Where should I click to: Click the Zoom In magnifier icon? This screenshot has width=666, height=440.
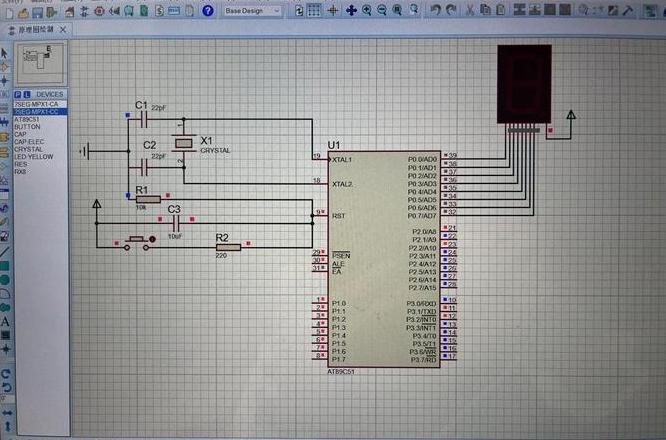[367, 10]
